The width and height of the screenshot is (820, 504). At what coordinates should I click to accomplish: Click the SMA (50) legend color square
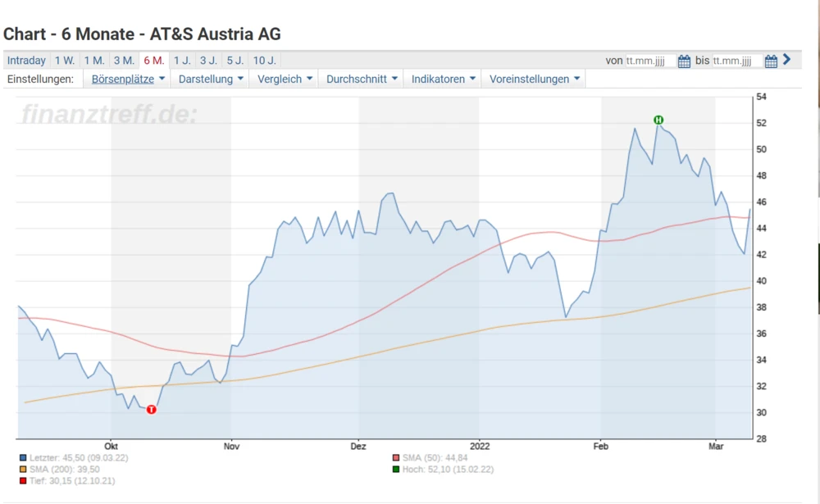[x=396, y=458]
